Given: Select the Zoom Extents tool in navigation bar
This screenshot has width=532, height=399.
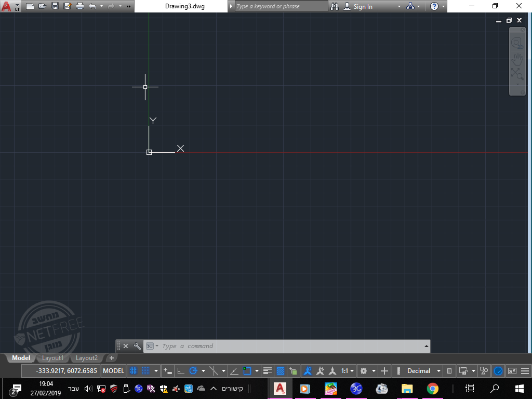Looking at the screenshot, I should click(x=517, y=74).
